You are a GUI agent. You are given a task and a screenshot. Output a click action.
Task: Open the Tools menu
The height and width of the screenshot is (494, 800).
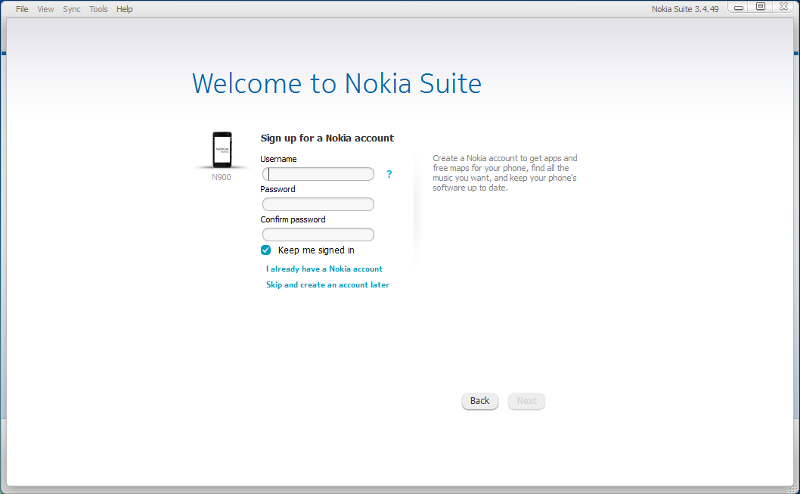point(98,9)
